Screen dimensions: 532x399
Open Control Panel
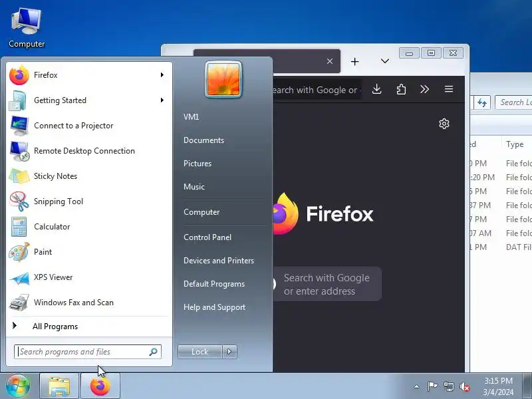(x=207, y=237)
